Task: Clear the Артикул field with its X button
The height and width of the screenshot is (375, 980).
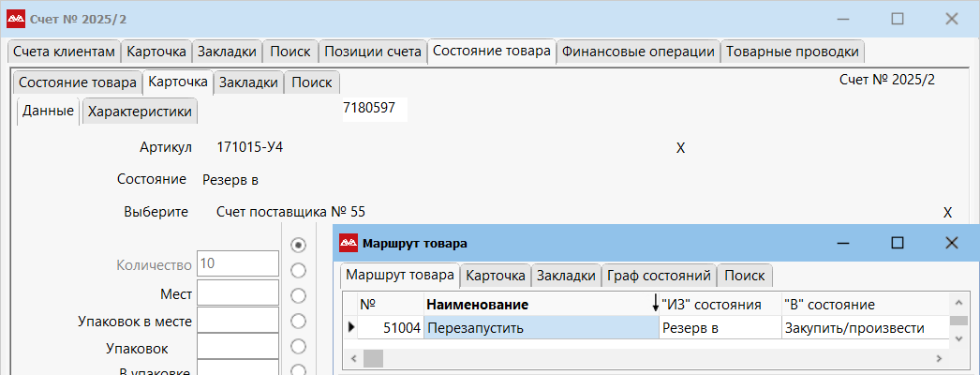Action: pyautogui.click(x=681, y=148)
